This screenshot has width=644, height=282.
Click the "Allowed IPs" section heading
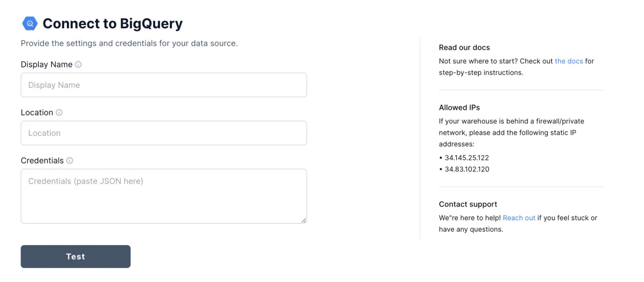tap(459, 108)
